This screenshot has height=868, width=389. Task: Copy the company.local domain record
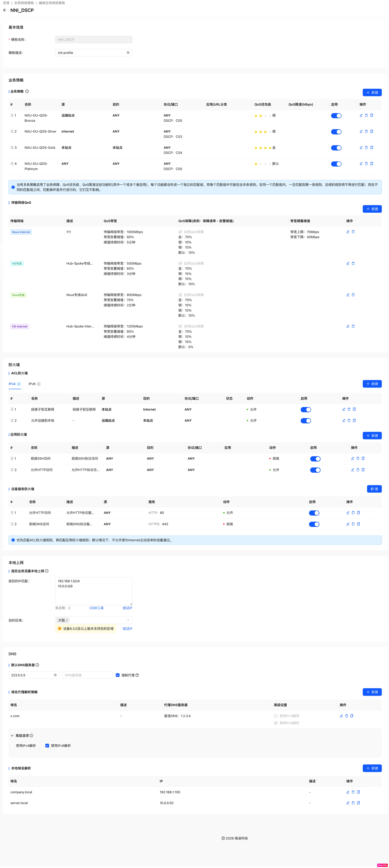pos(358,792)
